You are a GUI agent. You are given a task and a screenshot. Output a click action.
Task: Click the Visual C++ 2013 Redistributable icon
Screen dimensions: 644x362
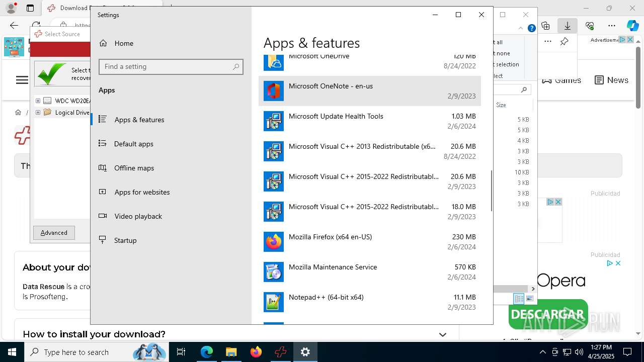coord(274,151)
